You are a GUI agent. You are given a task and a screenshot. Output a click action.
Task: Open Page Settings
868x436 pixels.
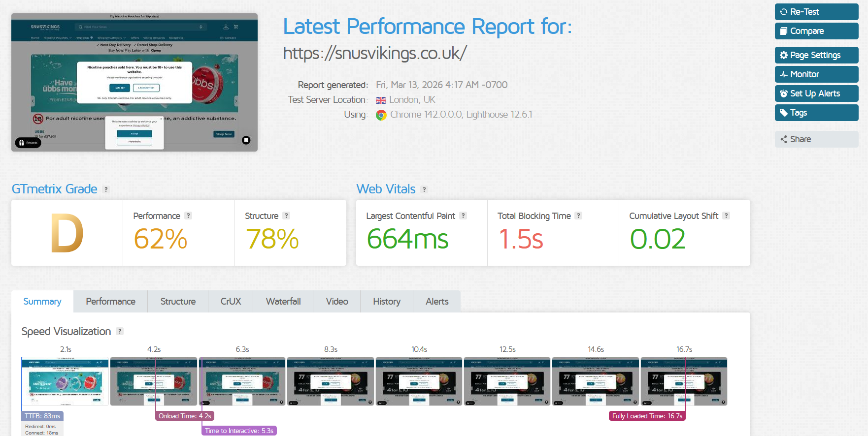(x=816, y=55)
